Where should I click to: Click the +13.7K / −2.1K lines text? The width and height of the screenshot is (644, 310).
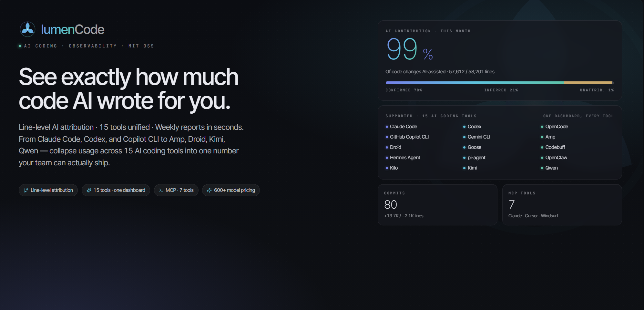pyautogui.click(x=404, y=216)
